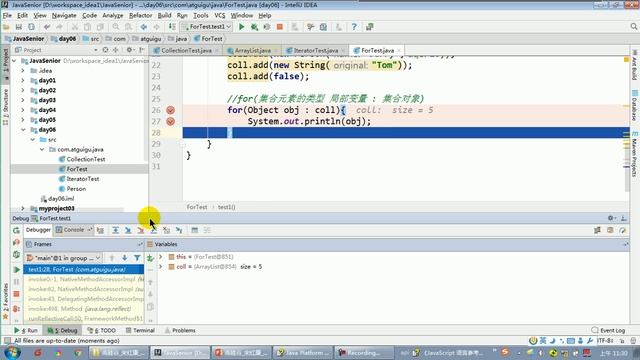This screenshot has width=640, height=360.
Task: Stop debugging via the debug side red square
Action: click(16, 294)
